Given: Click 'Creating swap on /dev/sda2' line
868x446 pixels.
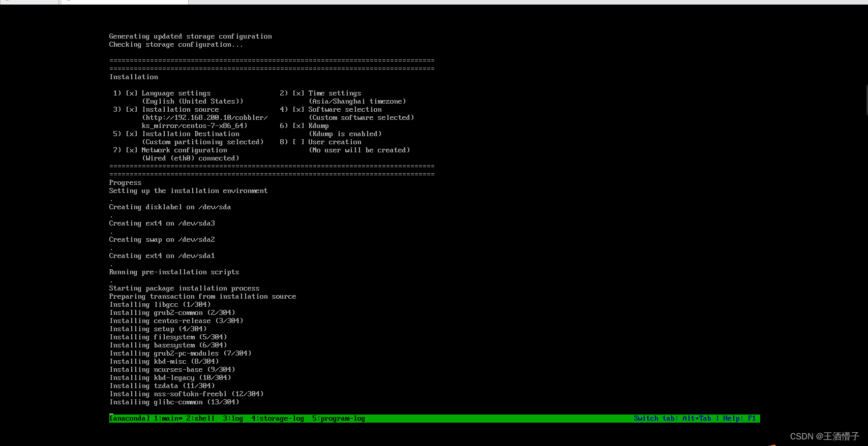Looking at the screenshot, I should pos(162,240).
